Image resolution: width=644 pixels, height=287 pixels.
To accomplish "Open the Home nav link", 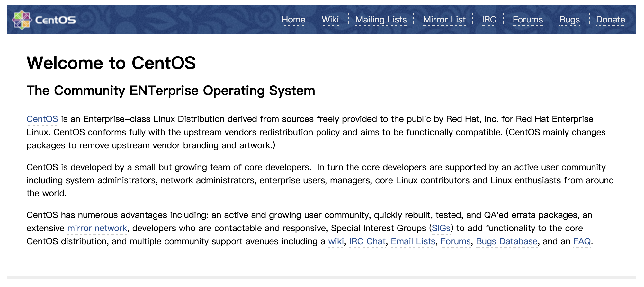I will pos(293,20).
